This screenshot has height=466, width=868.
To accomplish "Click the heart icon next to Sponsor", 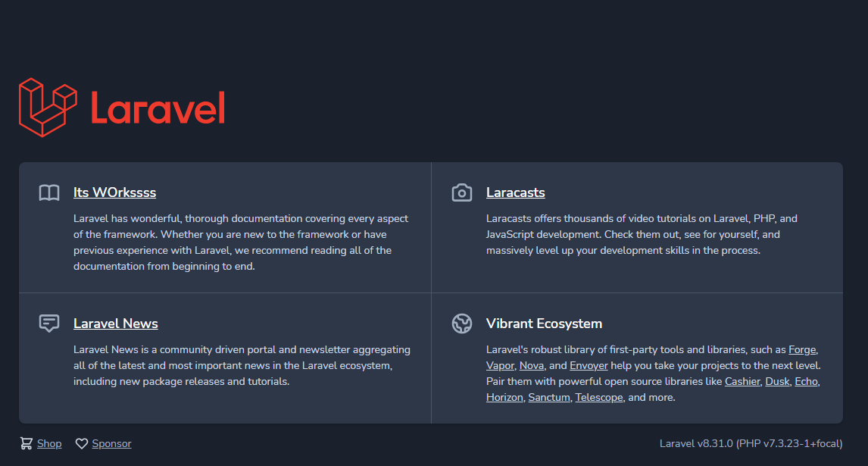I will pos(81,444).
